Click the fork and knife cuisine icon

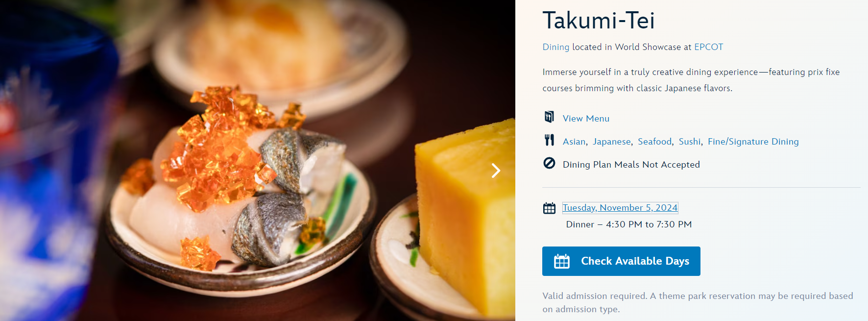549,140
